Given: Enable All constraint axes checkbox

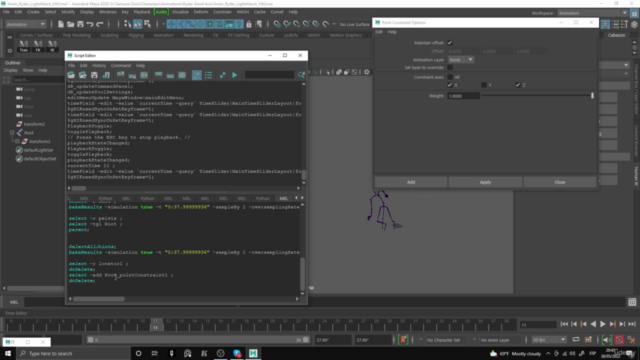Looking at the screenshot, I should coord(450,77).
